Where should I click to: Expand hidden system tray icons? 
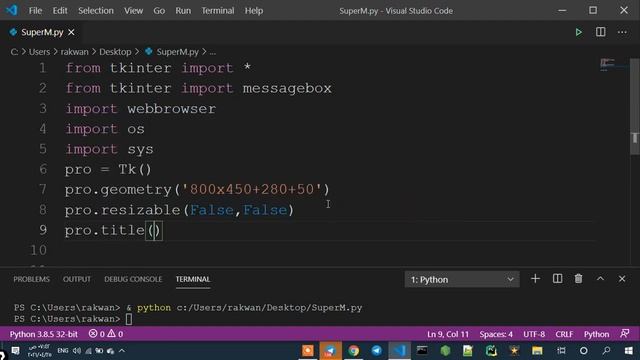122,351
